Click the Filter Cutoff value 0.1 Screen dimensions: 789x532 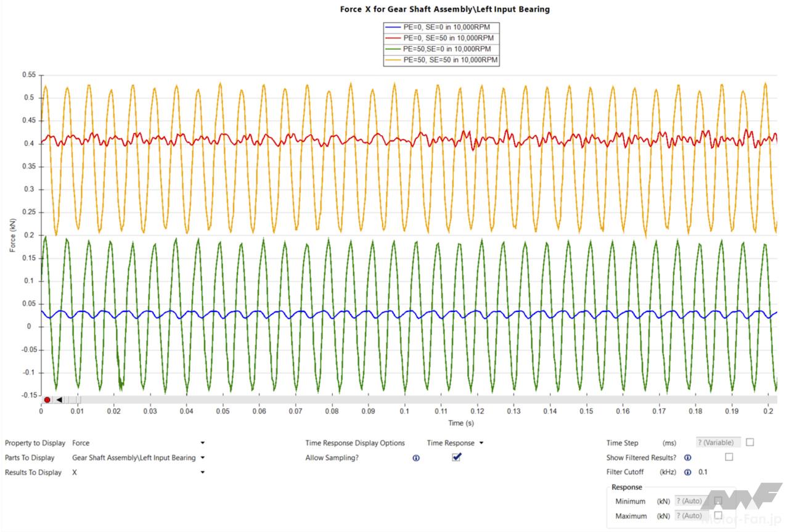click(x=703, y=472)
